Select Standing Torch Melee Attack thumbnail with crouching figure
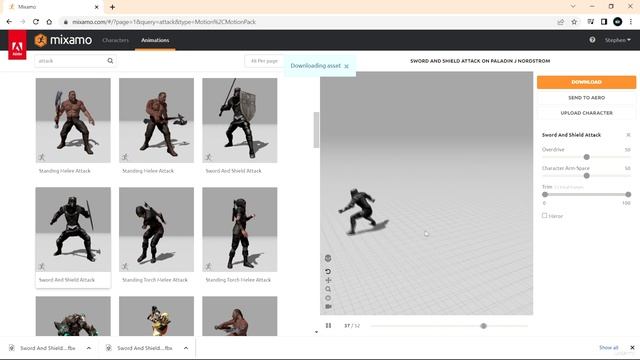The width and height of the screenshot is (640, 360). pyautogui.click(x=156, y=229)
